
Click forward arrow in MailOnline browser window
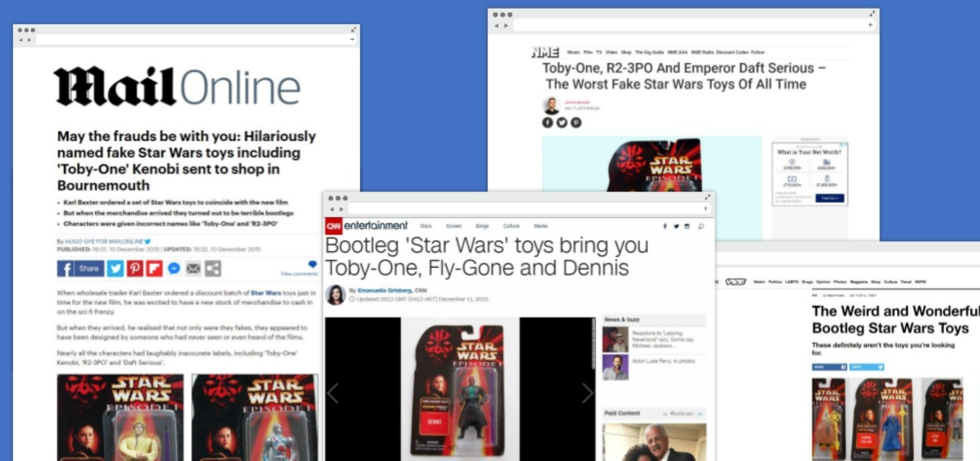pyautogui.click(x=29, y=39)
